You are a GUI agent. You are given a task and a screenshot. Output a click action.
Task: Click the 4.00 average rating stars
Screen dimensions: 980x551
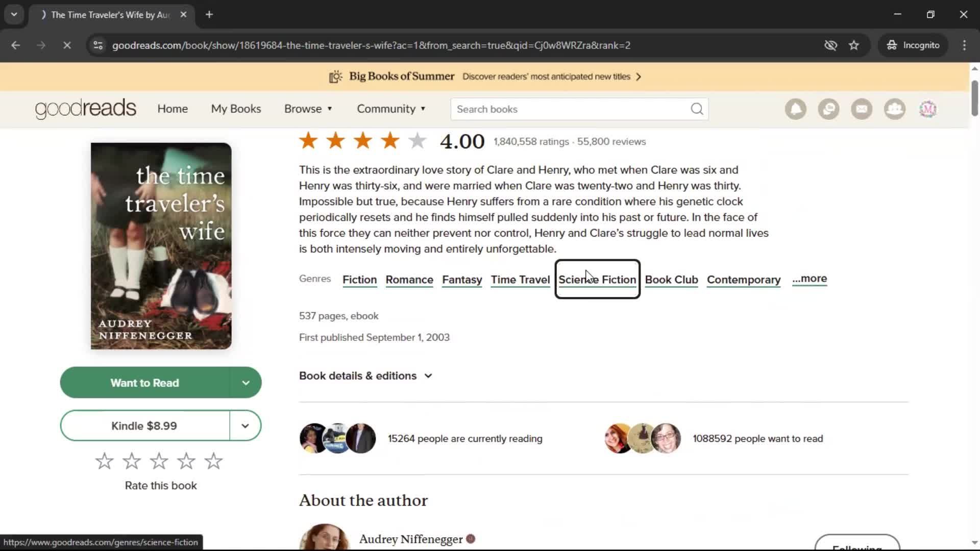363,141
